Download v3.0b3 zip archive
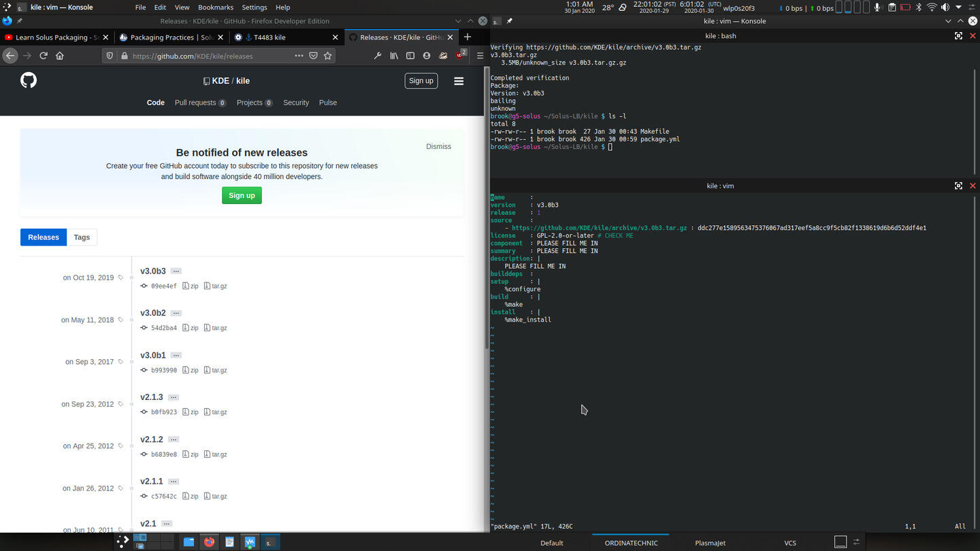This screenshot has width=980, height=551. tap(191, 286)
